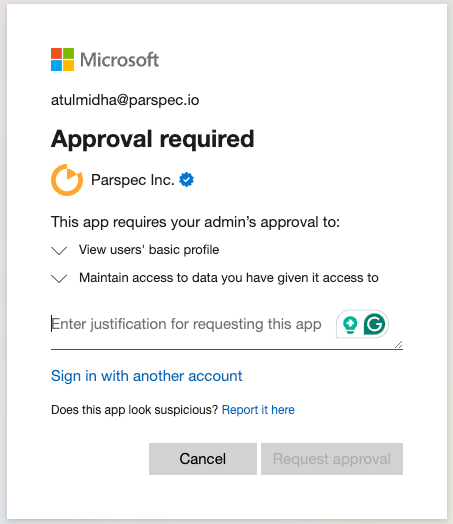Click the orange Parspec app logo
Viewport: 453px width, 524px height.
tap(67, 180)
